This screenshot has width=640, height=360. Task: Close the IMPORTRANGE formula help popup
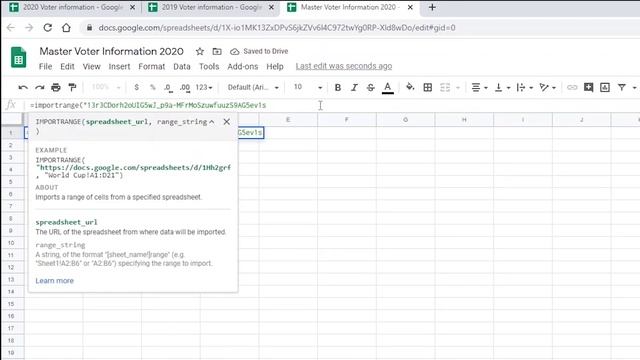point(227,122)
